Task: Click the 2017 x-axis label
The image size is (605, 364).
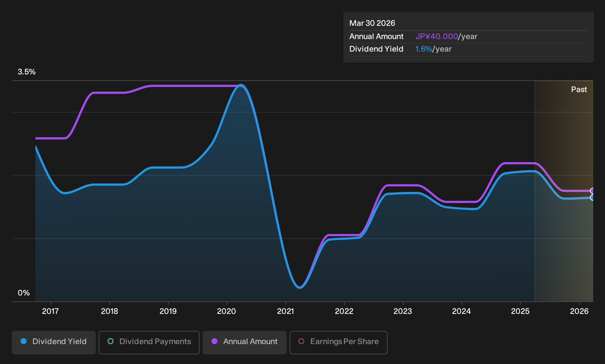Action: [50, 311]
